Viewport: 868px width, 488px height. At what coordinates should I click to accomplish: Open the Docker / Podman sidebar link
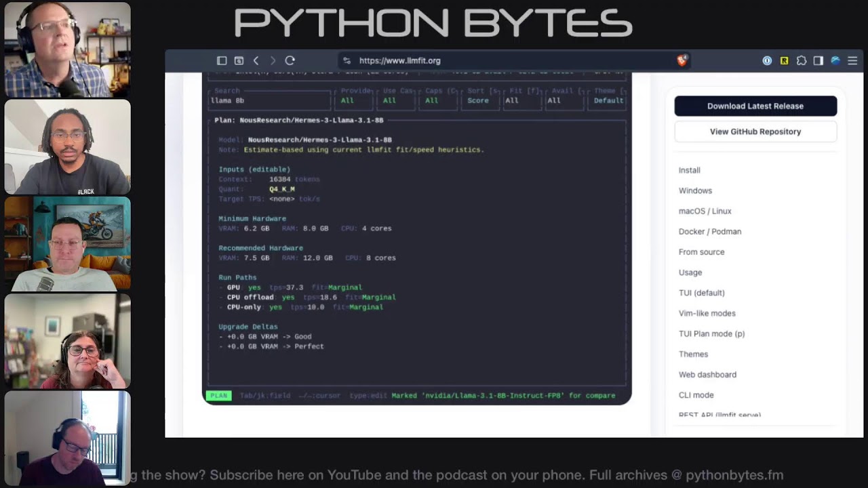(x=710, y=231)
